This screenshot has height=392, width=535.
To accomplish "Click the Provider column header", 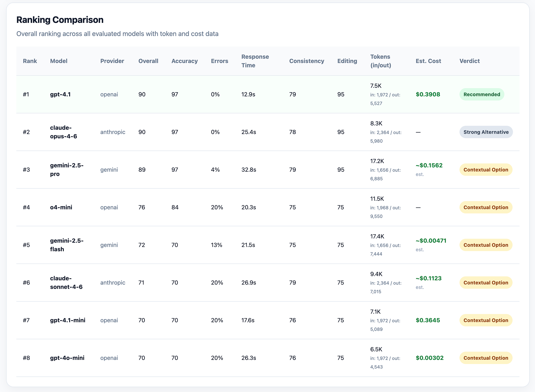I will coord(112,61).
